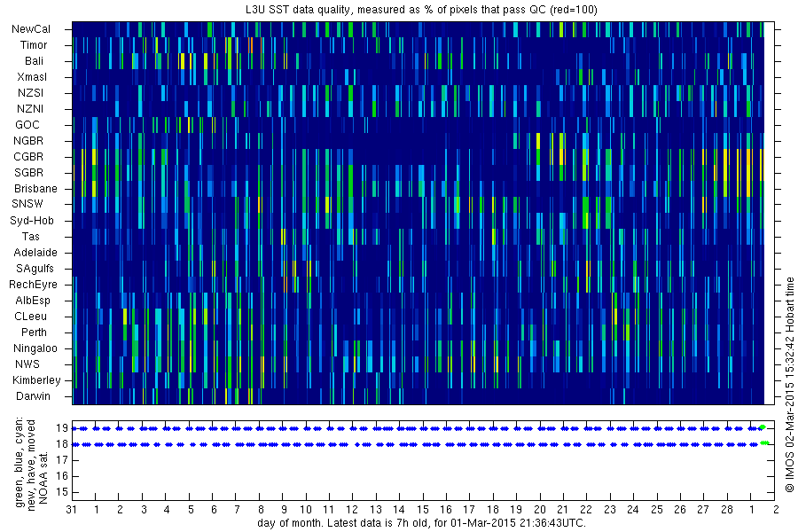798x532 pixels.
Task: Select day 19 on the time axis
Action: 516,510
